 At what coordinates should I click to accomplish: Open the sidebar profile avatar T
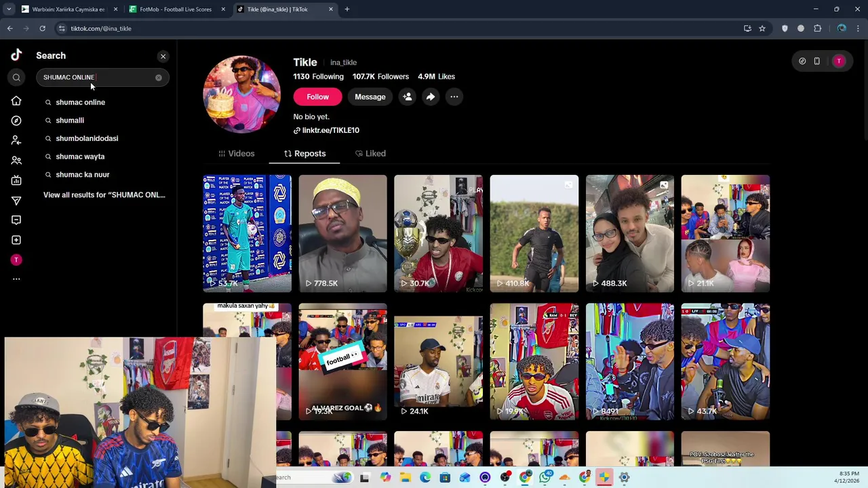coord(16,260)
